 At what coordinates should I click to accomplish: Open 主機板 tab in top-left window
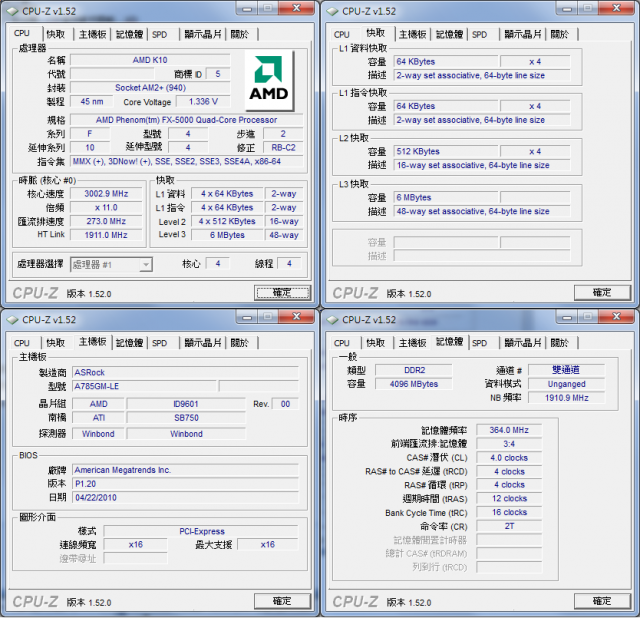pyautogui.click(x=93, y=34)
